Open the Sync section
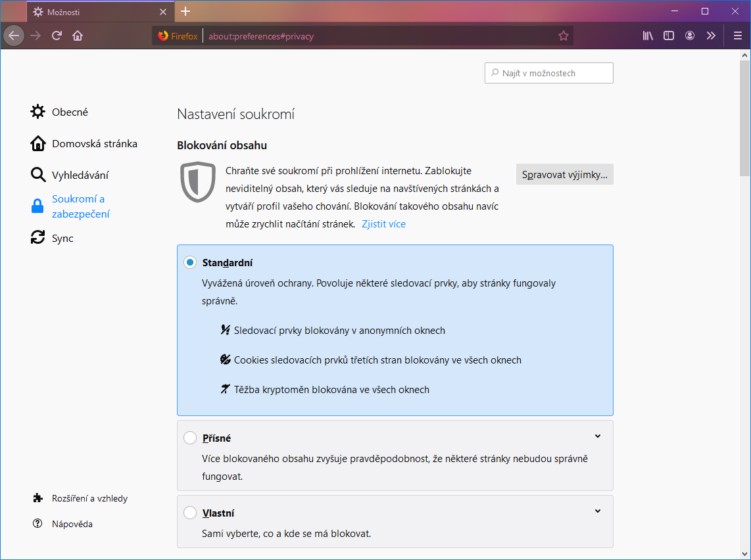The height and width of the screenshot is (560, 751). tap(62, 238)
